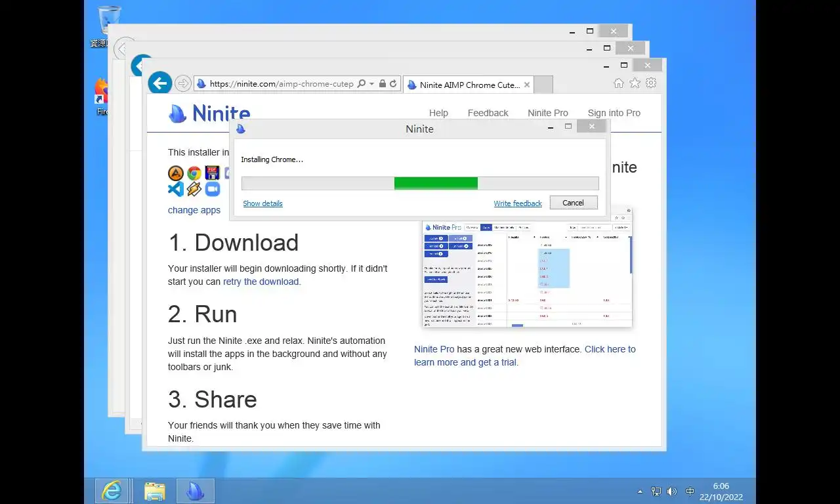840x504 pixels.
Task: Click the Firefox desktop shortcut
Action: [101, 96]
